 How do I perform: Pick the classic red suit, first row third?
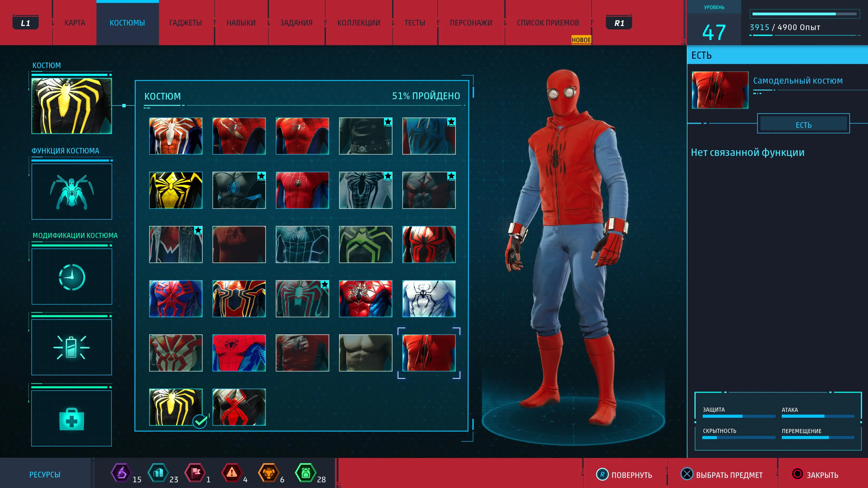point(302,136)
